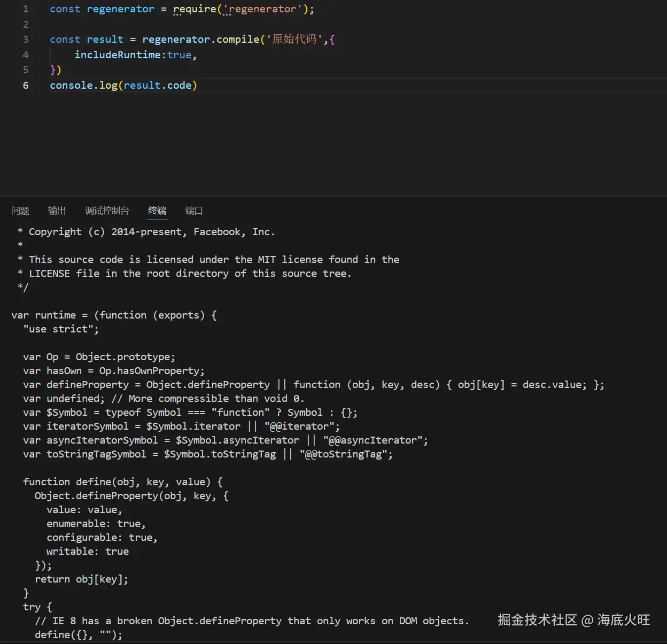Click the closing brace on line 5
667x644 pixels.
point(52,69)
